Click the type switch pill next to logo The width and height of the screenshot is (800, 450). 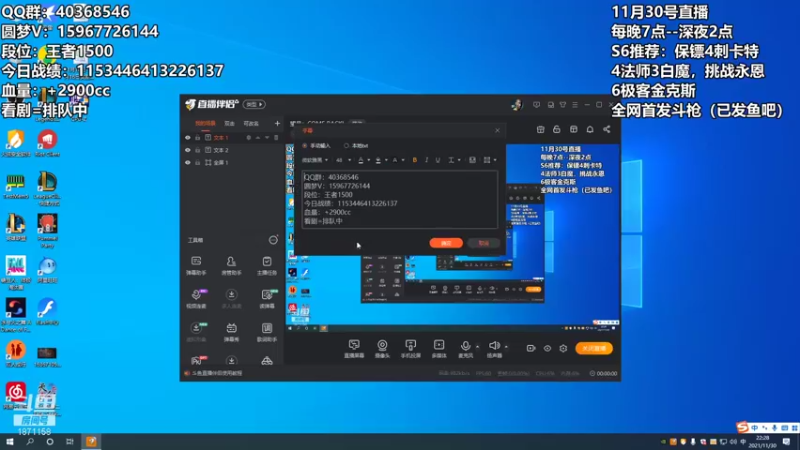point(254,105)
